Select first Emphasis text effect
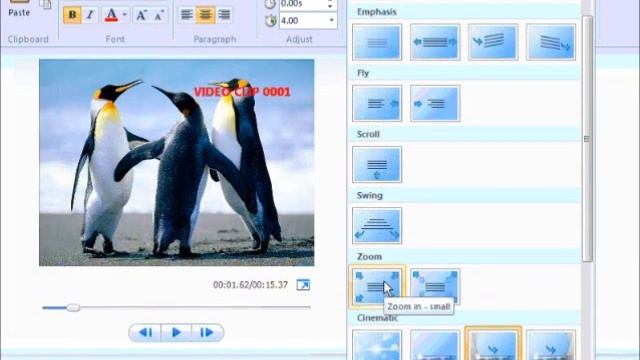The image size is (640, 360). [377, 42]
